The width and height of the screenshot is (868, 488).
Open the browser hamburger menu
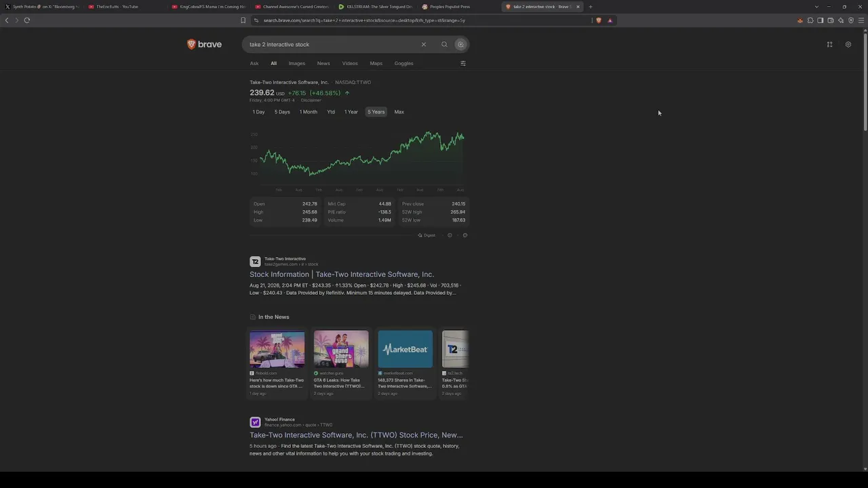pos(861,20)
